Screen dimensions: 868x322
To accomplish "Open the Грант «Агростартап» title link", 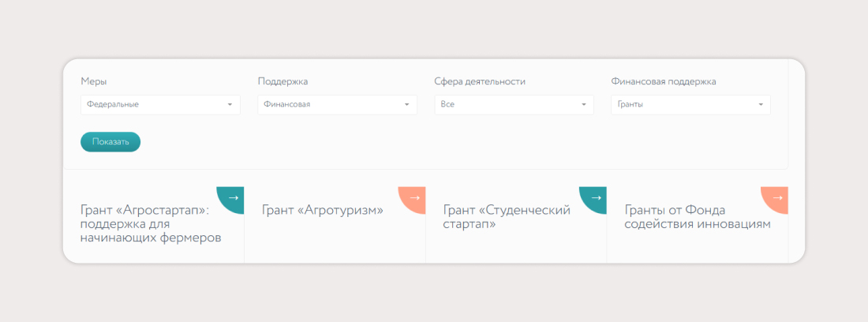I will (150, 223).
